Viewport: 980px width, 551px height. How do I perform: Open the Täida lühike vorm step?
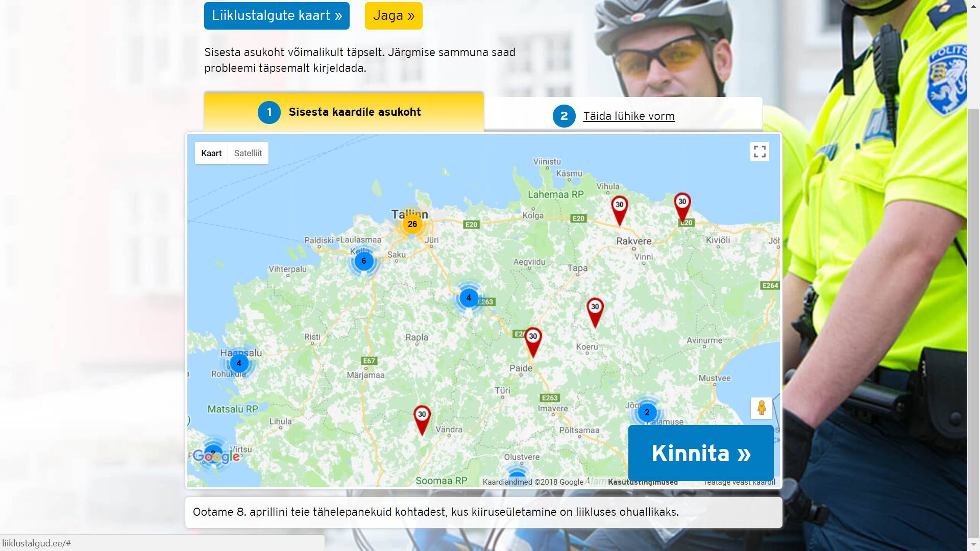[x=628, y=116]
